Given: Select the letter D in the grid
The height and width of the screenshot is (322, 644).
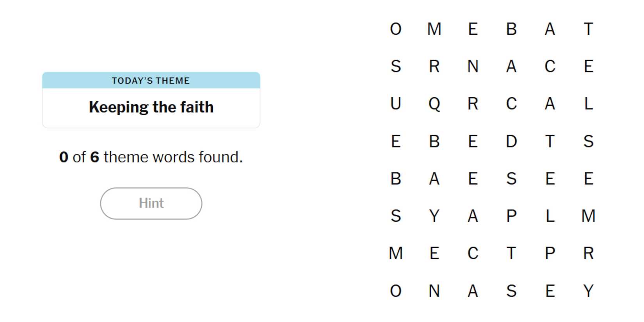Looking at the screenshot, I should coord(511,141).
